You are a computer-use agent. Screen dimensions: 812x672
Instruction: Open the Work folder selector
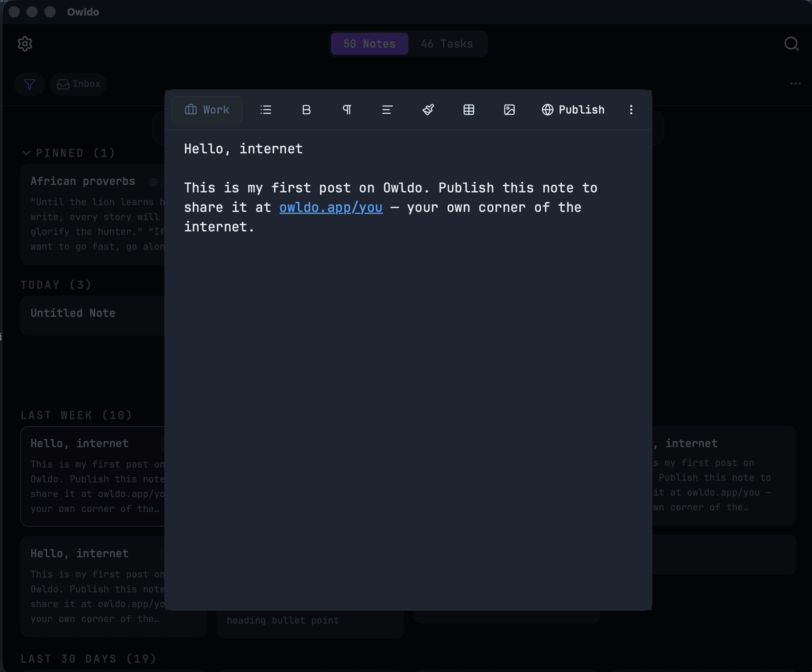pyautogui.click(x=207, y=110)
